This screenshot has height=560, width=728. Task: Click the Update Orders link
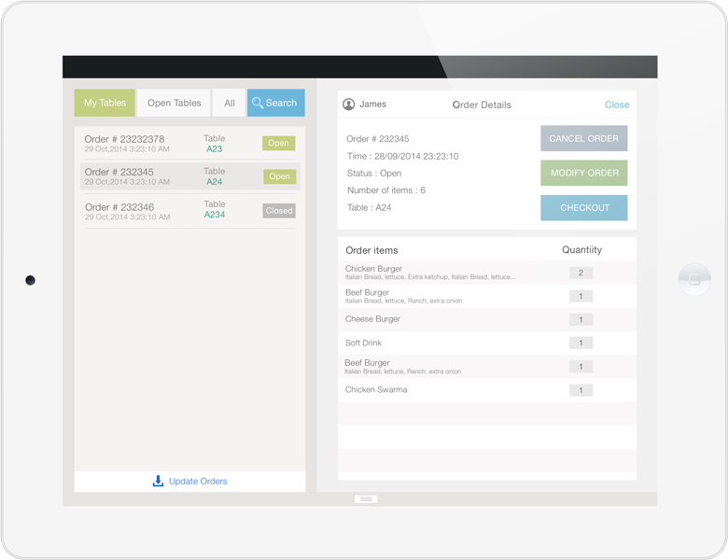(198, 481)
